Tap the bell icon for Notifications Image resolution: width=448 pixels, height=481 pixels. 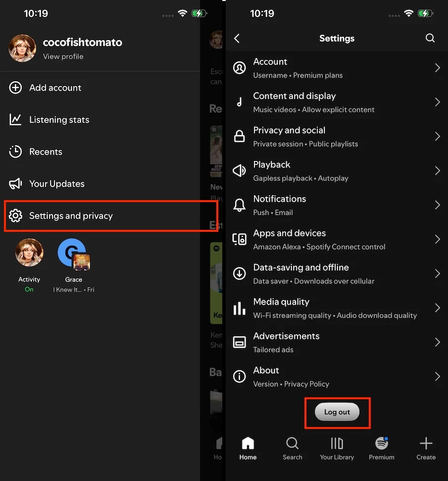click(239, 205)
